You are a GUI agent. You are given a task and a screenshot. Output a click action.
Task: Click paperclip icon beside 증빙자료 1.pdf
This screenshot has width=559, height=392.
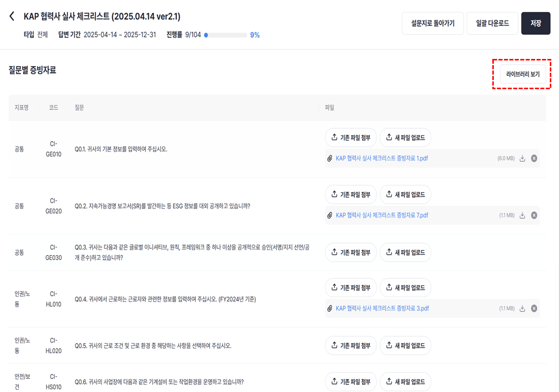[x=330, y=159]
